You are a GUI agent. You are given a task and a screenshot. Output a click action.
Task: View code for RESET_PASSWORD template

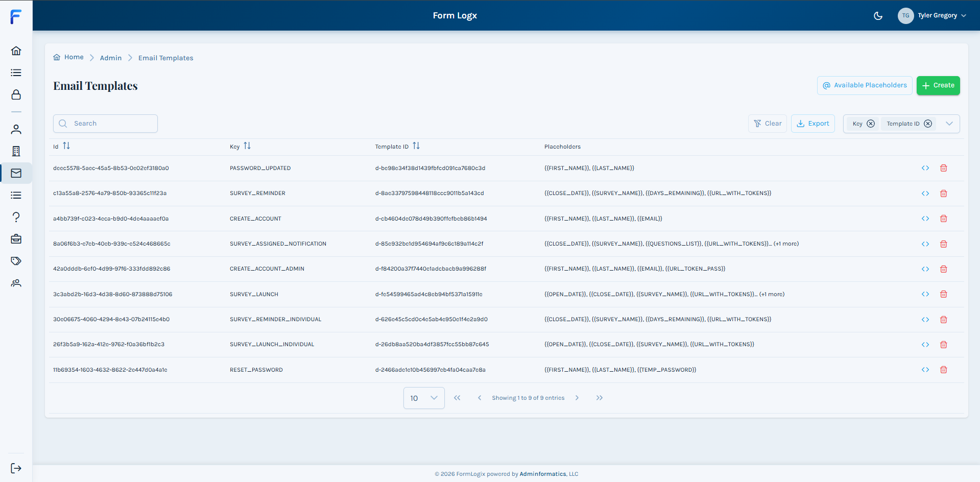[925, 370]
